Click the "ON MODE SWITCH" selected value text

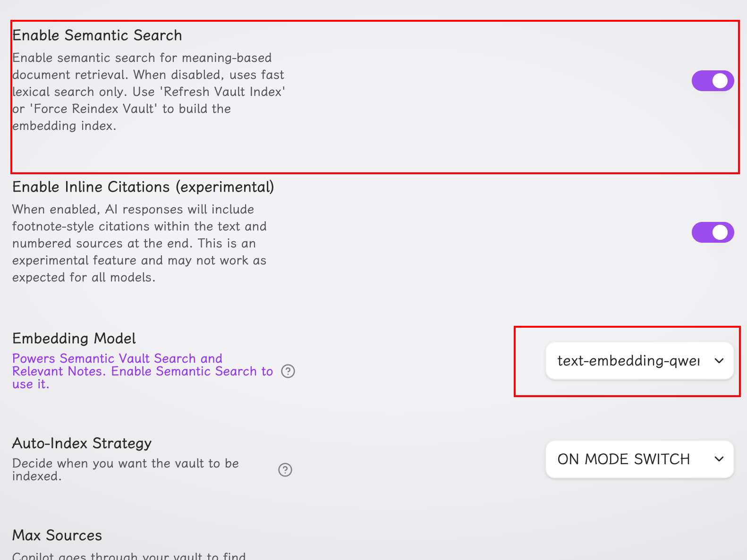coord(623,459)
